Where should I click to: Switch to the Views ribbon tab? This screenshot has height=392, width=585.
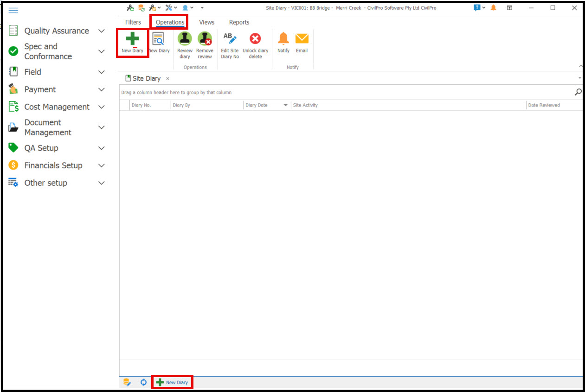pos(207,22)
